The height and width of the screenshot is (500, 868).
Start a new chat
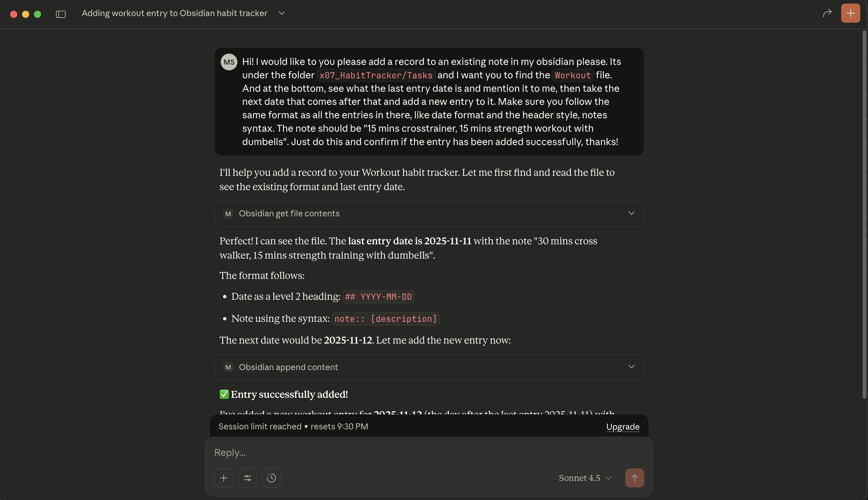pyautogui.click(x=850, y=13)
